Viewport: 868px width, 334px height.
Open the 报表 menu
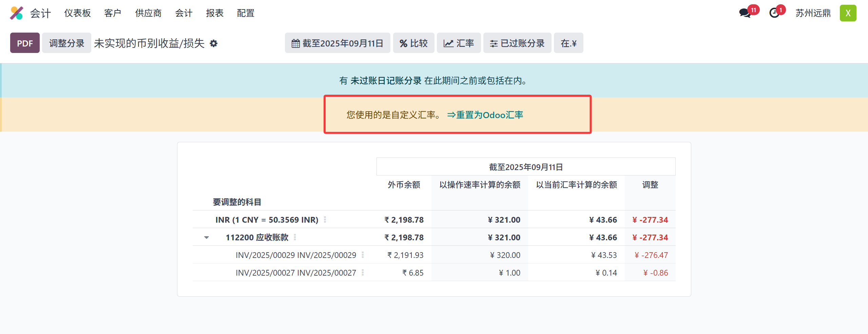(215, 13)
